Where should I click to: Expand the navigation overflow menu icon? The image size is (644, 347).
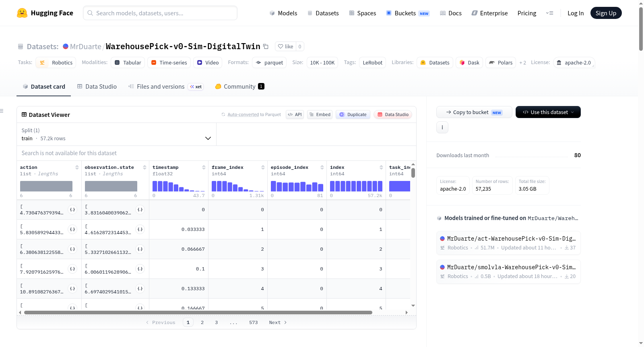[549, 13]
